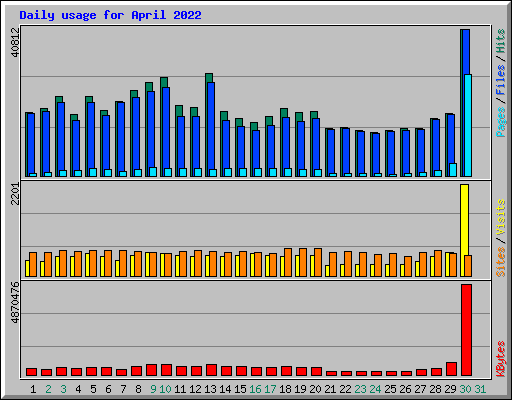Click day 26 on the x-axis
Viewport: 512px width, 400px height.
click(x=405, y=389)
